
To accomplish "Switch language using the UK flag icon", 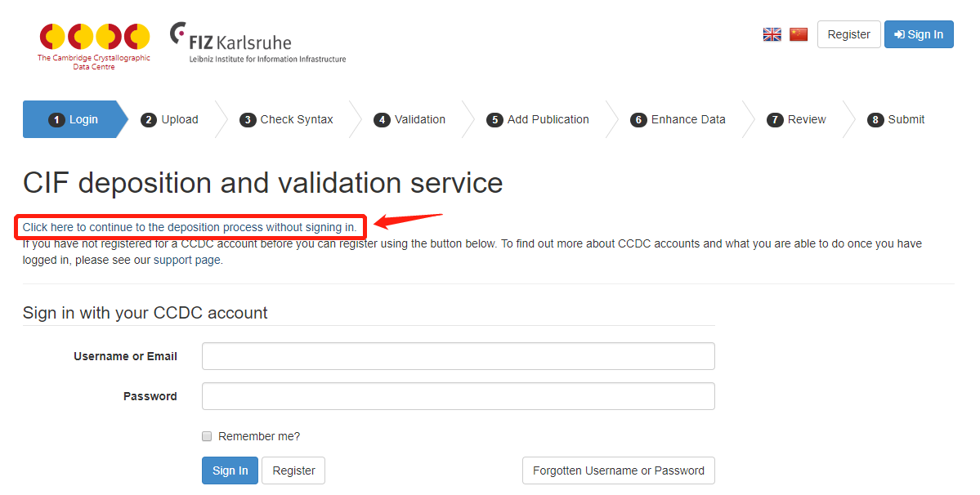I will 772,34.
